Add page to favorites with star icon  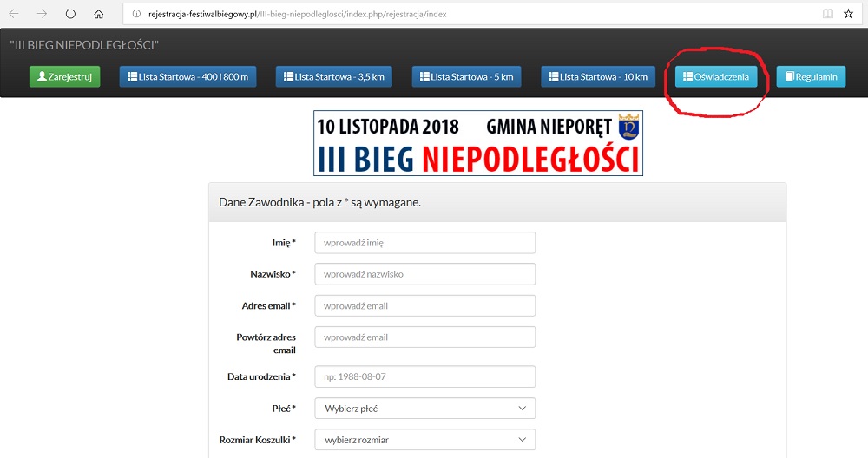[848, 14]
